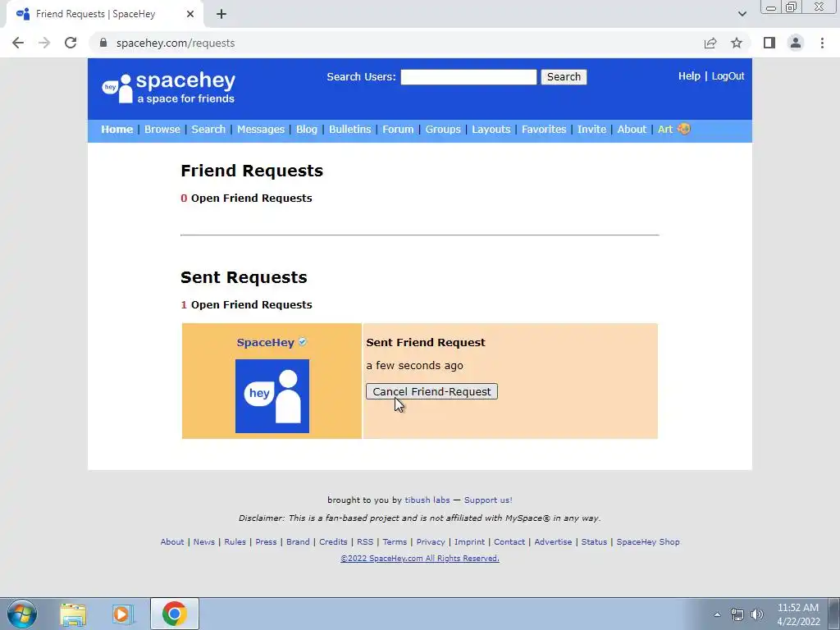The image size is (840, 630).
Task: Open the Invite nav item
Action: 592,129
